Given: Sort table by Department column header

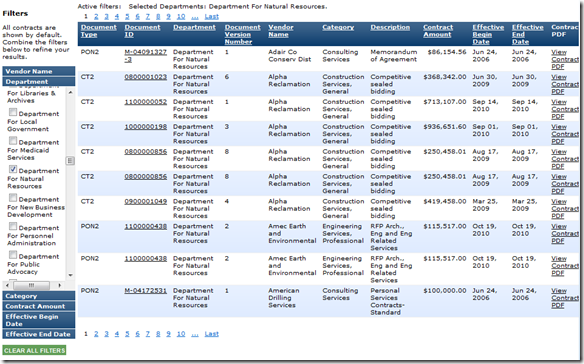Looking at the screenshot, I should pos(194,27).
